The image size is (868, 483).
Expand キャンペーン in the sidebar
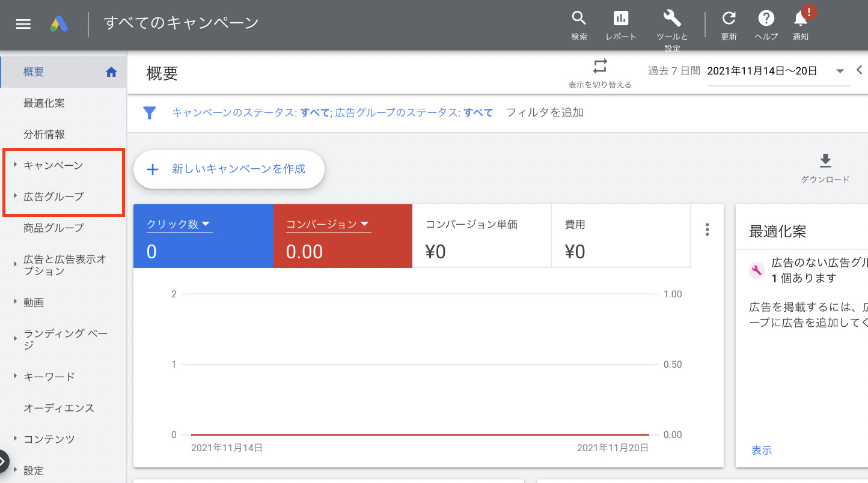(x=53, y=165)
